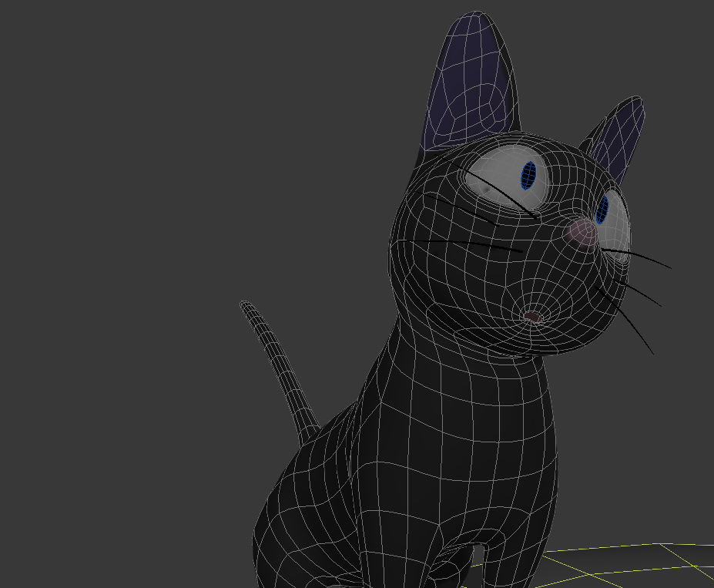Click the blue pupil of the left eye
Image resolution: width=714 pixels, height=588 pixels.
(528, 175)
